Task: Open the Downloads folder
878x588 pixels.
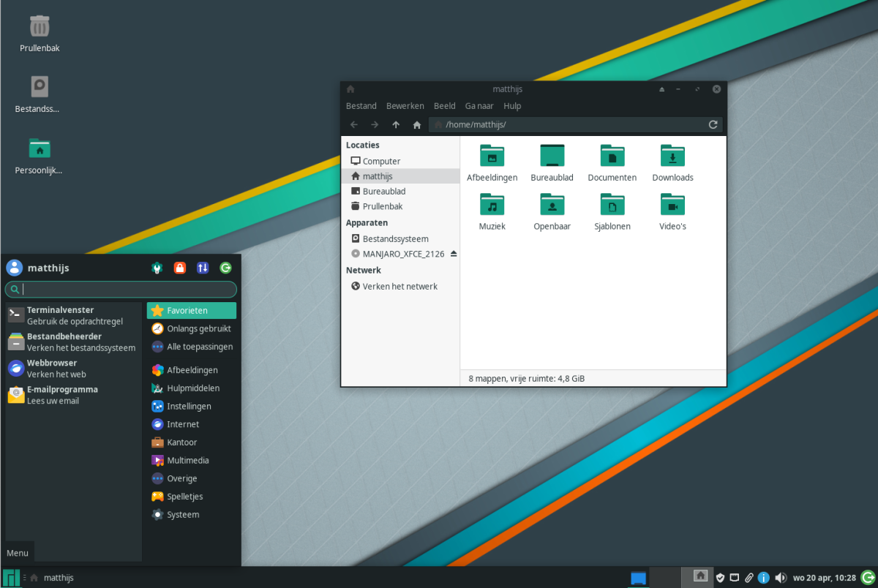Action: 672,162
